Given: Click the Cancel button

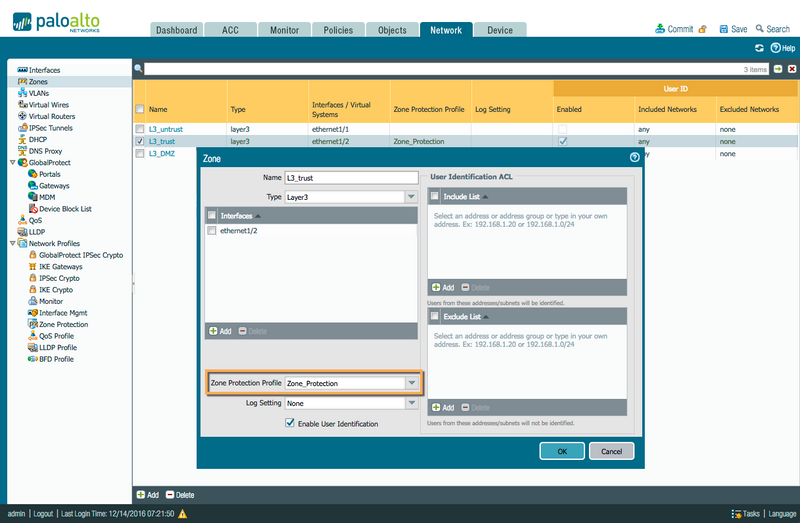Looking at the screenshot, I should point(611,451).
